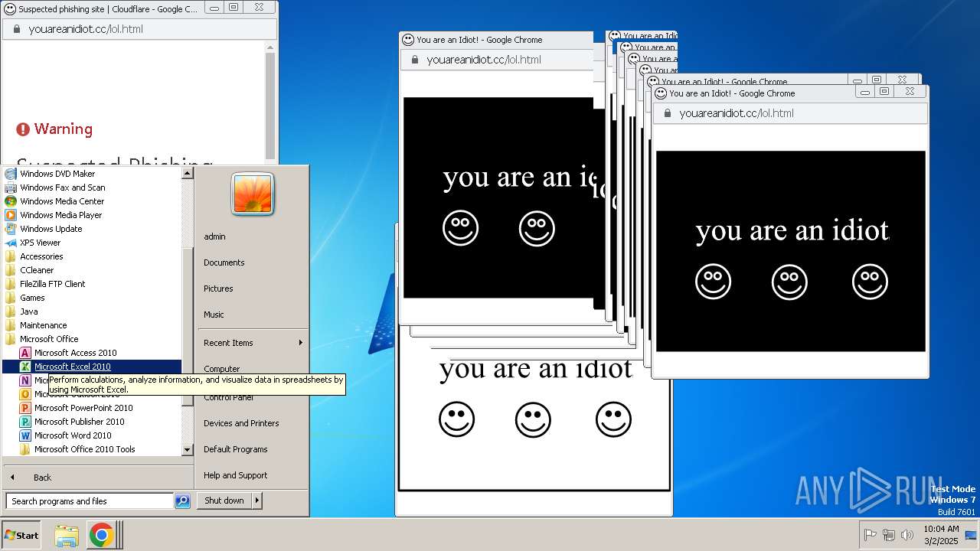Click lock icon in middle Idiot Chrome window
The width and height of the screenshot is (980, 551).
click(x=414, y=60)
